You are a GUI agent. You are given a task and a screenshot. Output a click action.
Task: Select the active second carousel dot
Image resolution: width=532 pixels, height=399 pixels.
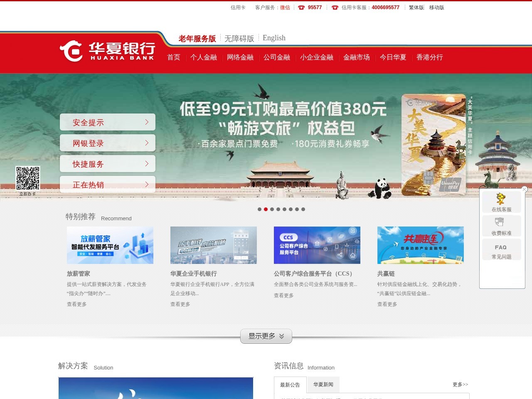[x=266, y=209]
